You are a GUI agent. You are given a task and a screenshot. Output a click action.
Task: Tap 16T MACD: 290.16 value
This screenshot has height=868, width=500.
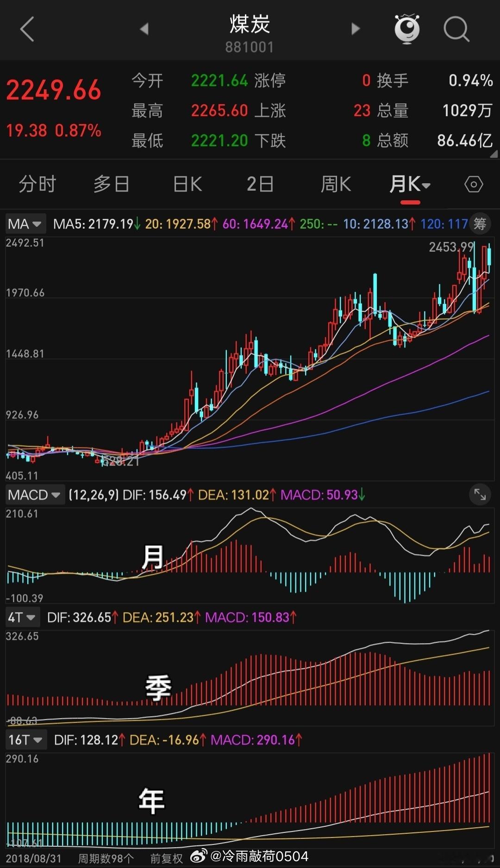[256, 740]
